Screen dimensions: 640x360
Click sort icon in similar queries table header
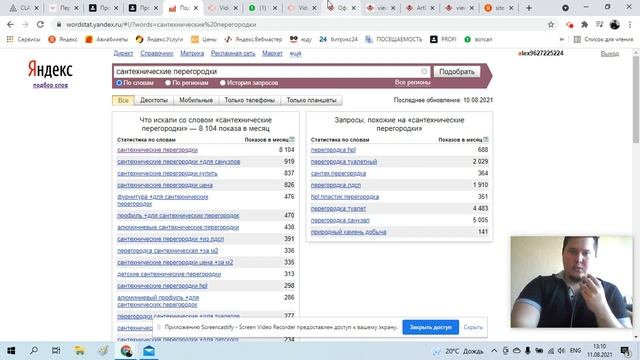(486, 140)
